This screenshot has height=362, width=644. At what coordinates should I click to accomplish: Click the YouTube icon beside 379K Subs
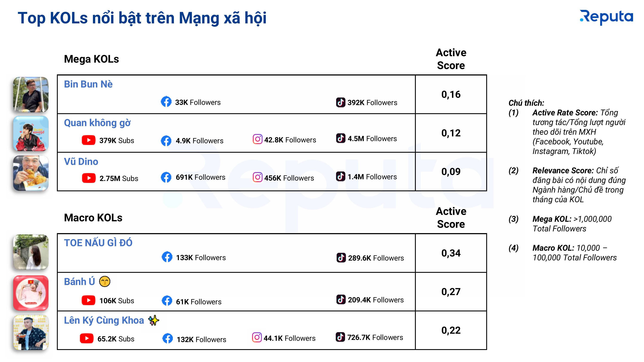tap(88, 140)
